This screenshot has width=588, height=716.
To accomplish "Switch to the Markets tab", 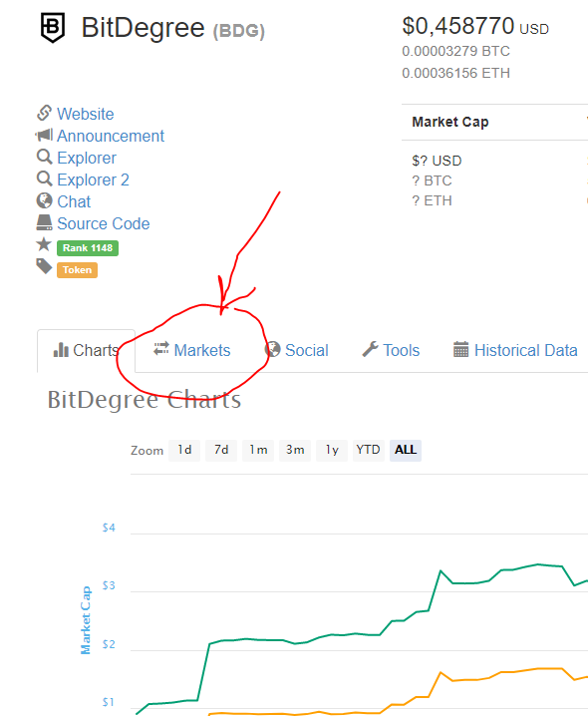I will point(192,350).
